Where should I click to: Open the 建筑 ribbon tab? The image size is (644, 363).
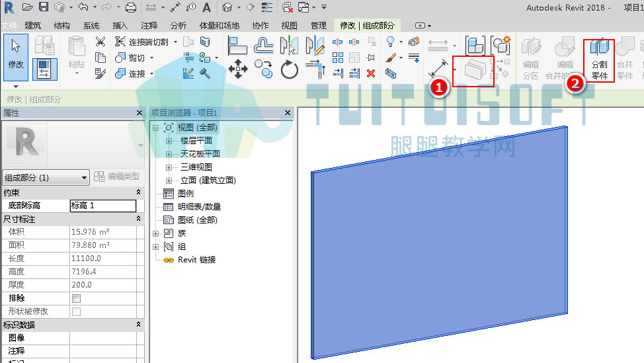pos(33,26)
